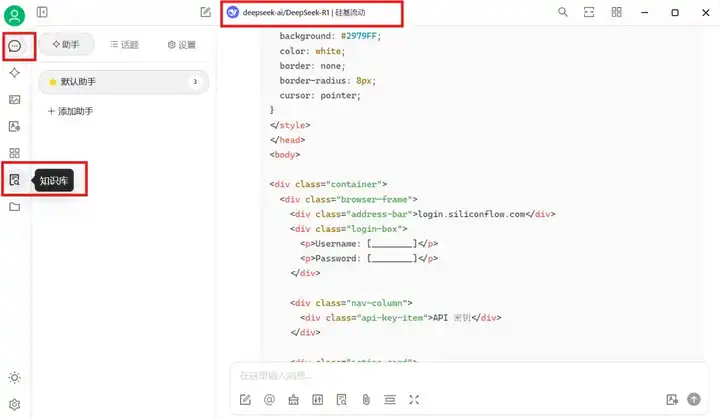This screenshot has width=720, height=419.
Task: Open the files folder sidebar icon
Action: click(15, 207)
